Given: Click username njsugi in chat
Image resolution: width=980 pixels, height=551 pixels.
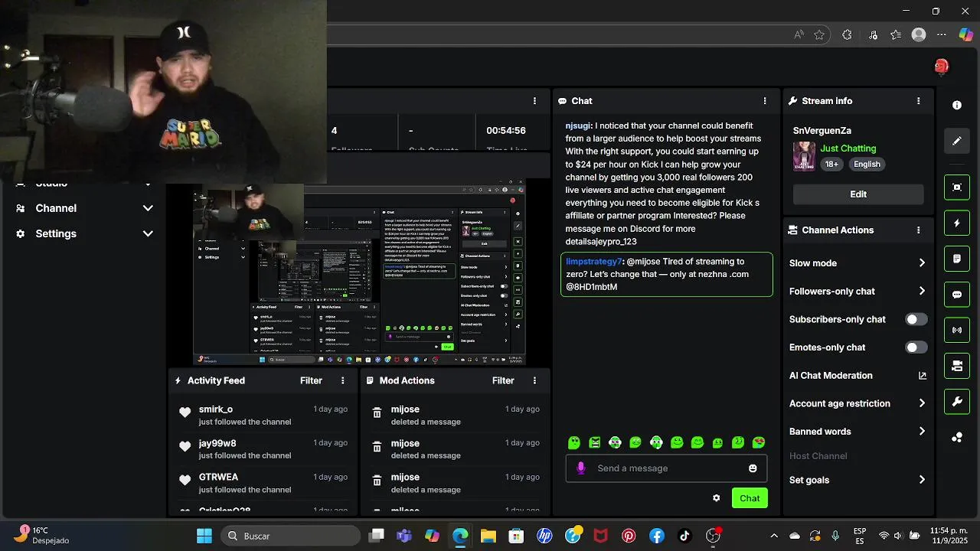Looking at the screenshot, I should (579, 126).
